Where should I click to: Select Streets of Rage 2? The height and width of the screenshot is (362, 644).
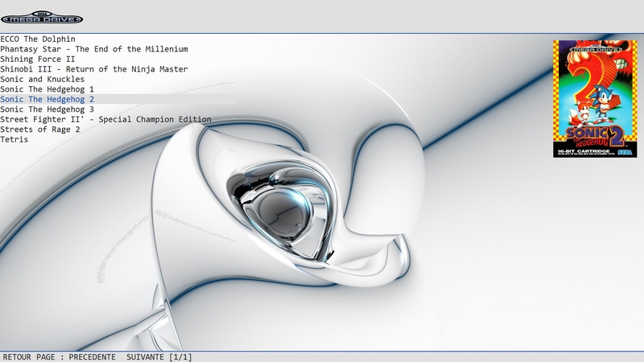pyautogui.click(x=40, y=130)
